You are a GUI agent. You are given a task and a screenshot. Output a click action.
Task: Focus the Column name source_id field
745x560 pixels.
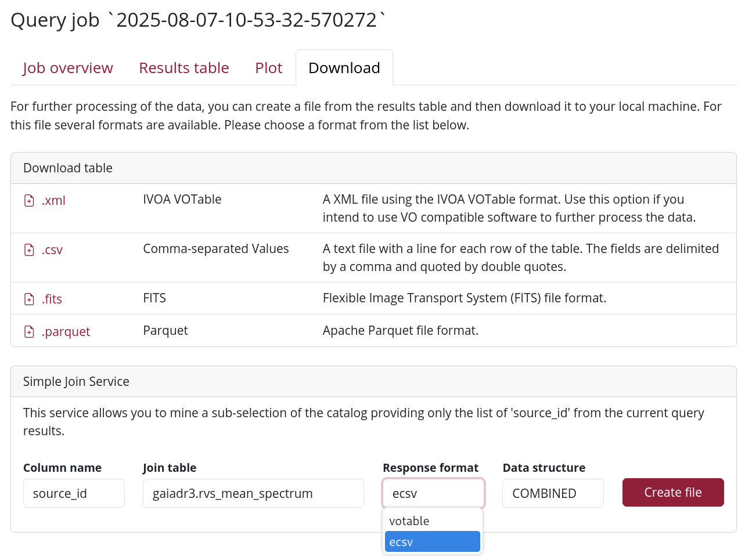(74, 493)
